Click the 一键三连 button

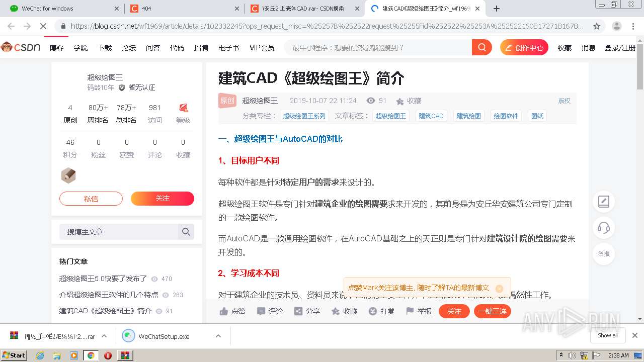(493, 311)
